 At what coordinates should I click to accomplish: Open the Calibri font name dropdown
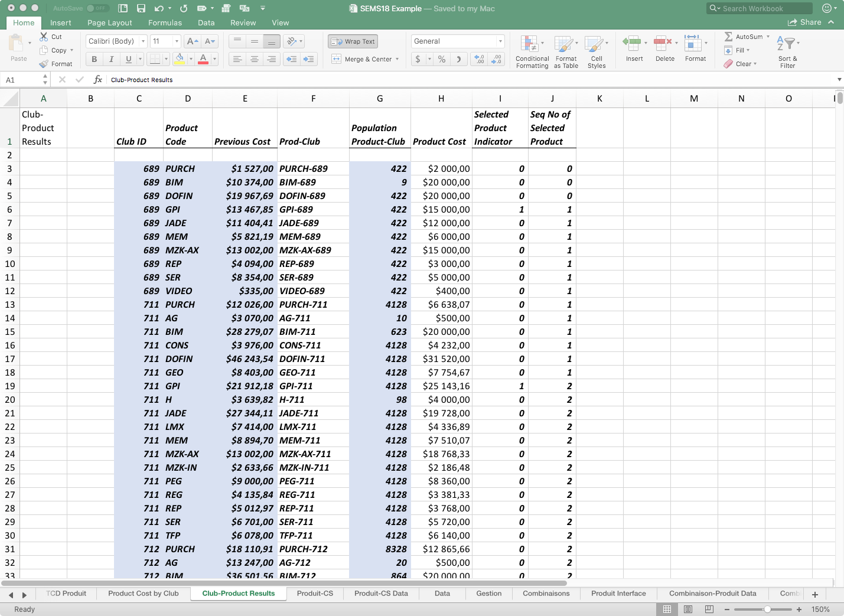tap(143, 41)
